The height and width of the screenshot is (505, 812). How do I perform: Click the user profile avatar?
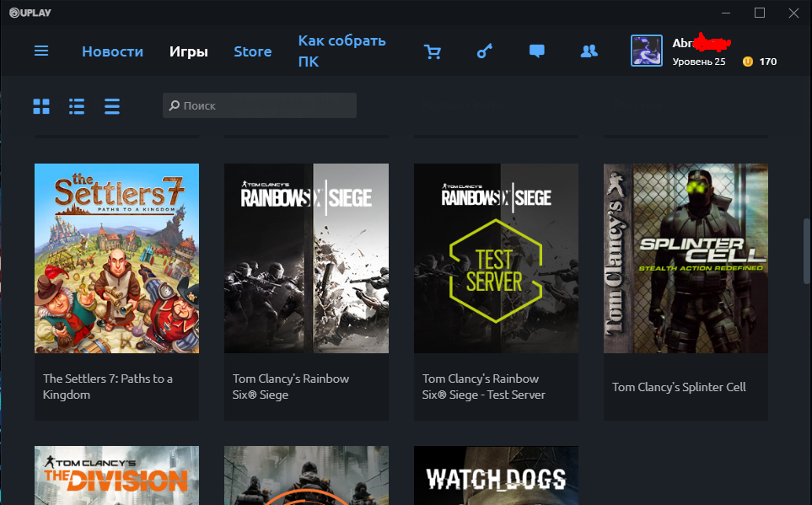646,51
